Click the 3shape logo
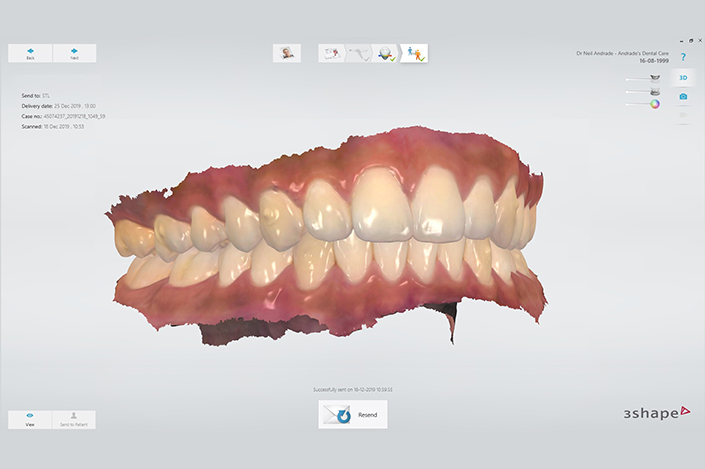The image size is (705, 469). [655, 411]
